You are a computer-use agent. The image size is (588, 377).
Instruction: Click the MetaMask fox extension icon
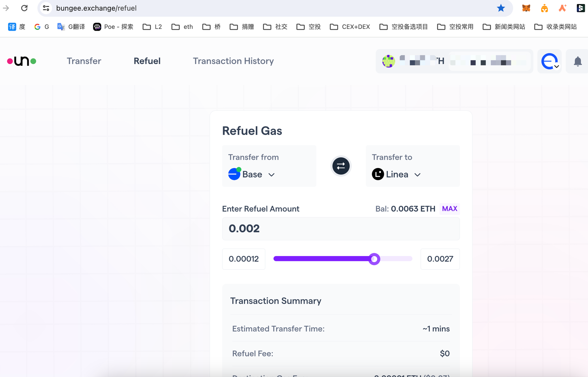(526, 8)
